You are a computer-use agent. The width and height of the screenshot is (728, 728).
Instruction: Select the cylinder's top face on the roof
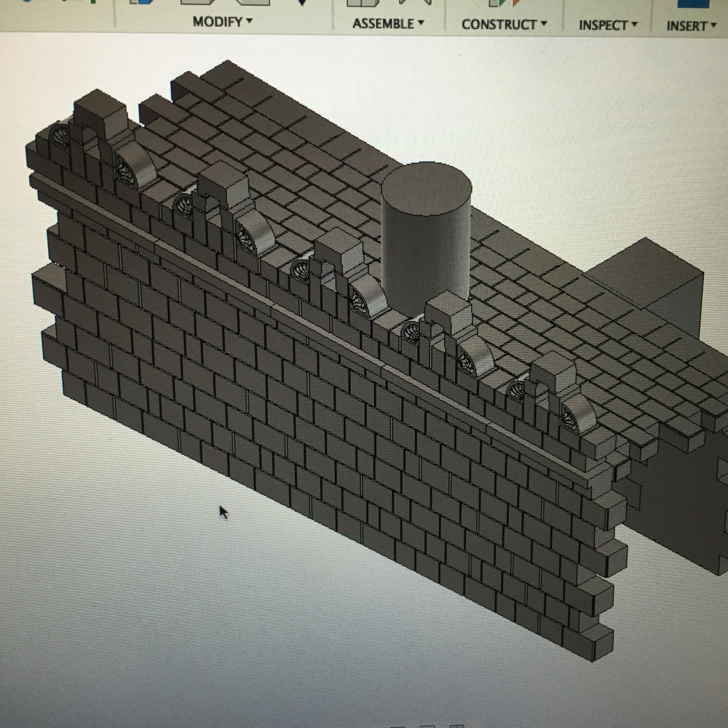427,188
